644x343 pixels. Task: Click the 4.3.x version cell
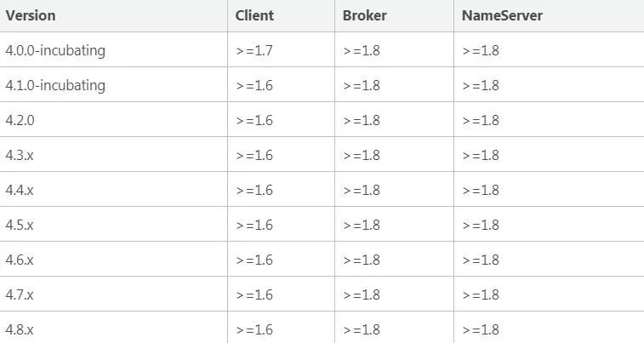click(x=20, y=155)
